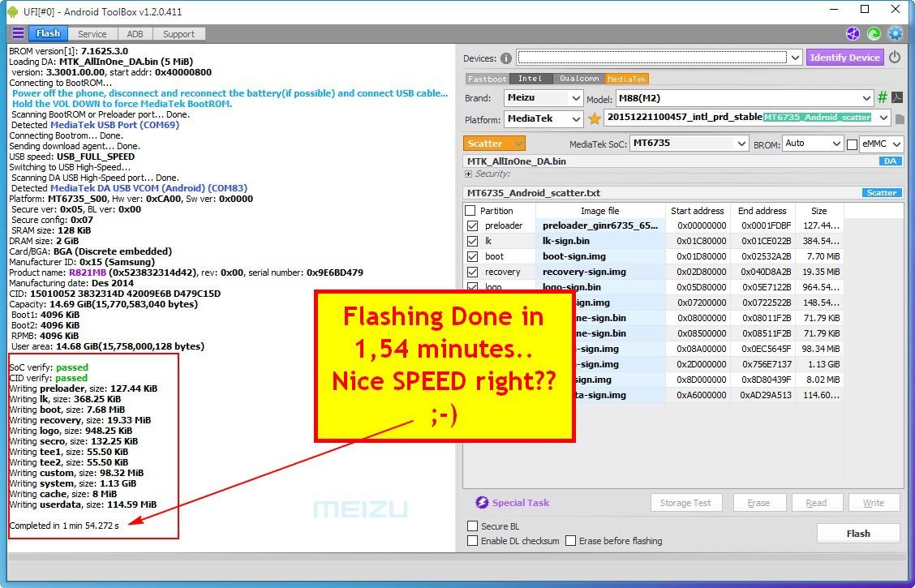Open the hamburger main menu
This screenshot has width=915, height=588.
click(x=18, y=33)
